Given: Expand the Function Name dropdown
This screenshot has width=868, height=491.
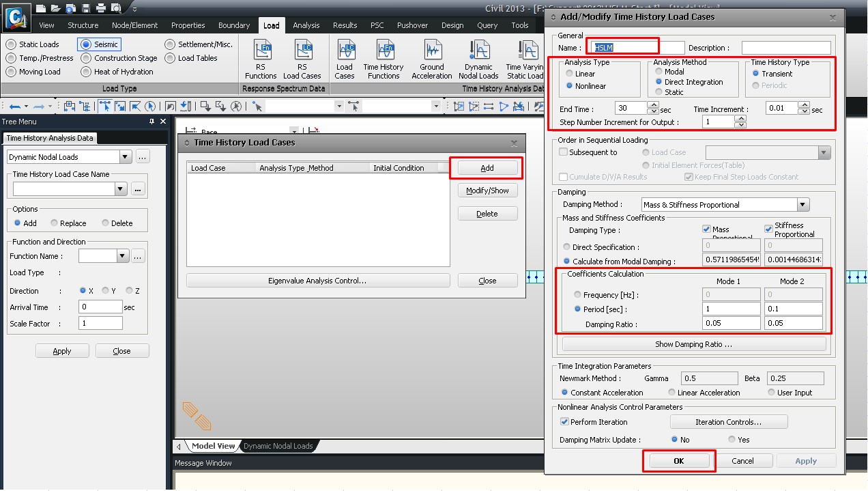Looking at the screenshot, I should (122, 257).
